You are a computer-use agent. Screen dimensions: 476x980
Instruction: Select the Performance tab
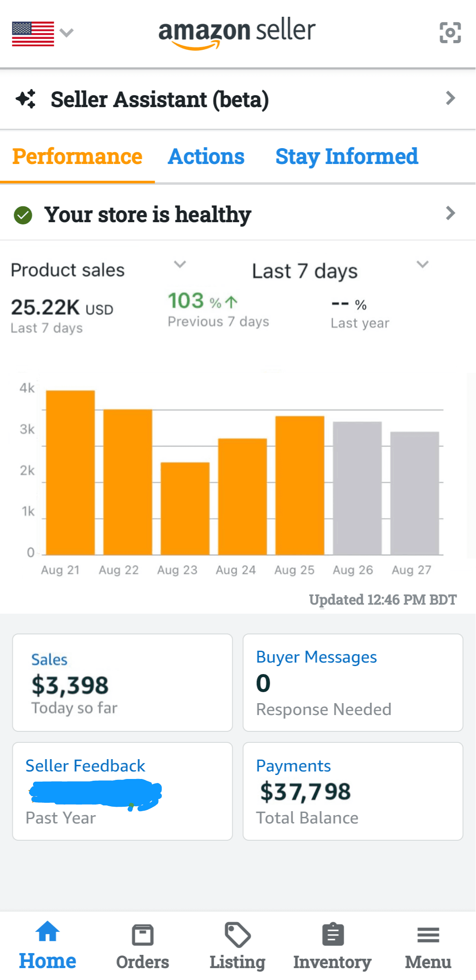coord(77,157)
